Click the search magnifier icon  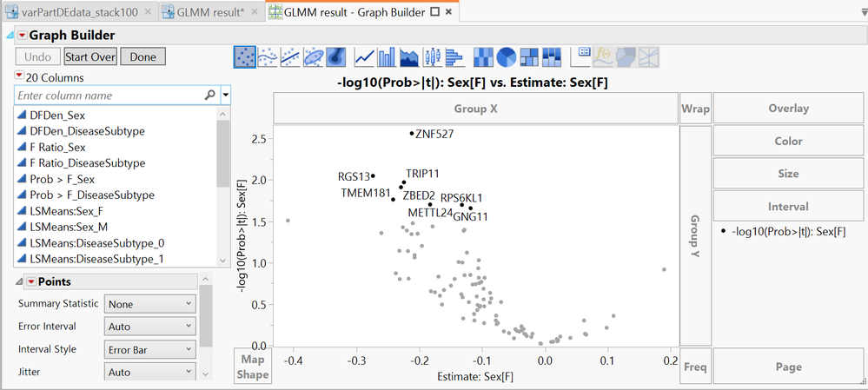[x=209, y=96]
